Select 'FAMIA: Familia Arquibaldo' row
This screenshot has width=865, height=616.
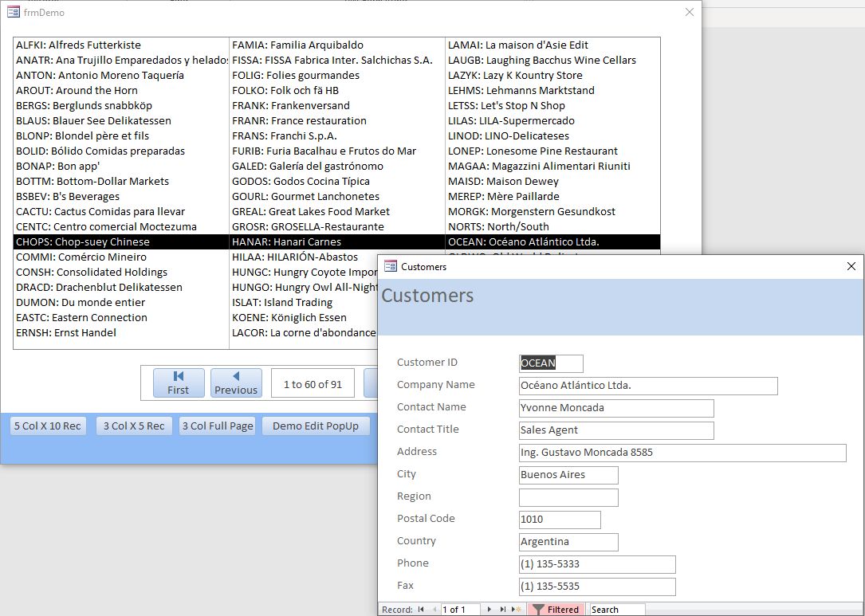coord(337,45)
